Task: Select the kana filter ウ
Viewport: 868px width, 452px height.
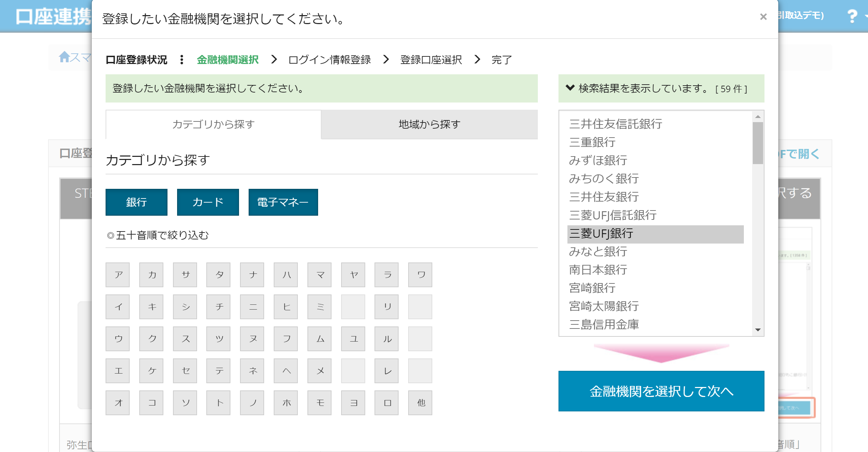Action: [118, 339]
